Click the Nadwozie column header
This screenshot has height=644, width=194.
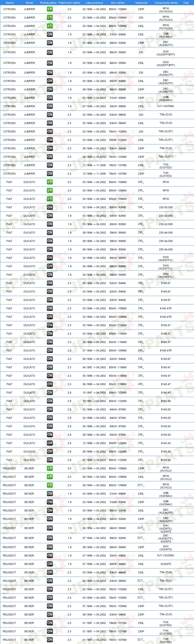141,3
